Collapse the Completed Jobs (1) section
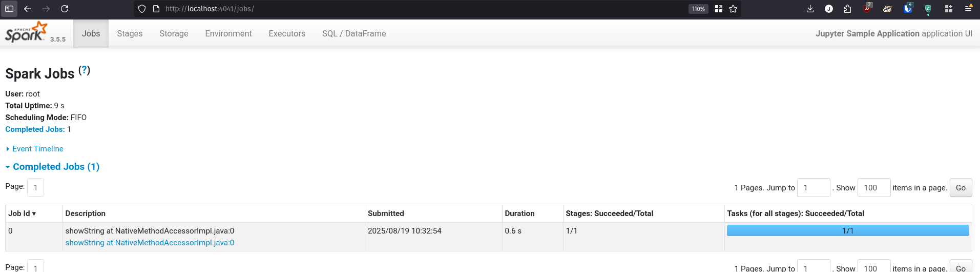980x272 pixels. [x=56, y=167]
